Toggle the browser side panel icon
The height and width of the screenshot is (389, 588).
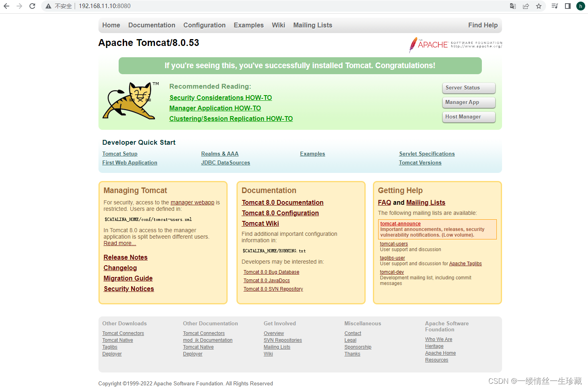pos(568,6)
